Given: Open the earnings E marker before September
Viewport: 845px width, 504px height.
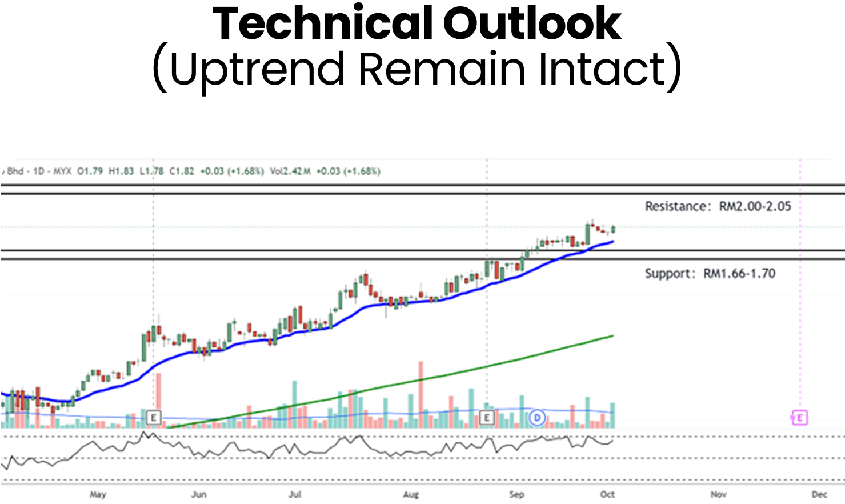Looking at the screenshot, I should [487, 418].
